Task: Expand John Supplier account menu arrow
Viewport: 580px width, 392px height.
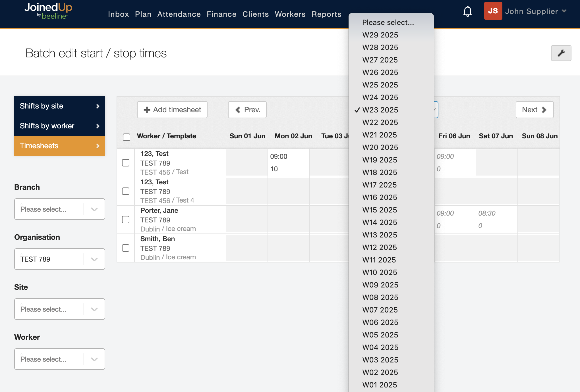Action: [x=564, y=11]
